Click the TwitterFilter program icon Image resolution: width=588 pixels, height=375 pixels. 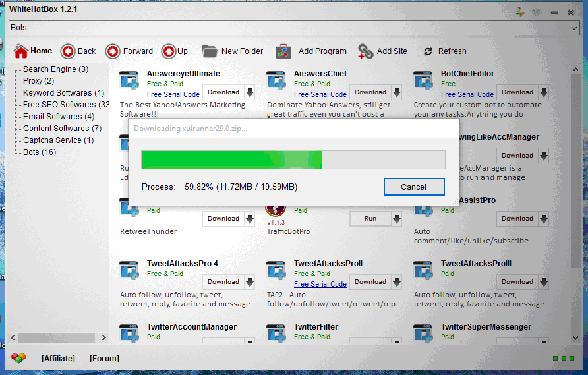pyautogui.click(x=276, y=333)
